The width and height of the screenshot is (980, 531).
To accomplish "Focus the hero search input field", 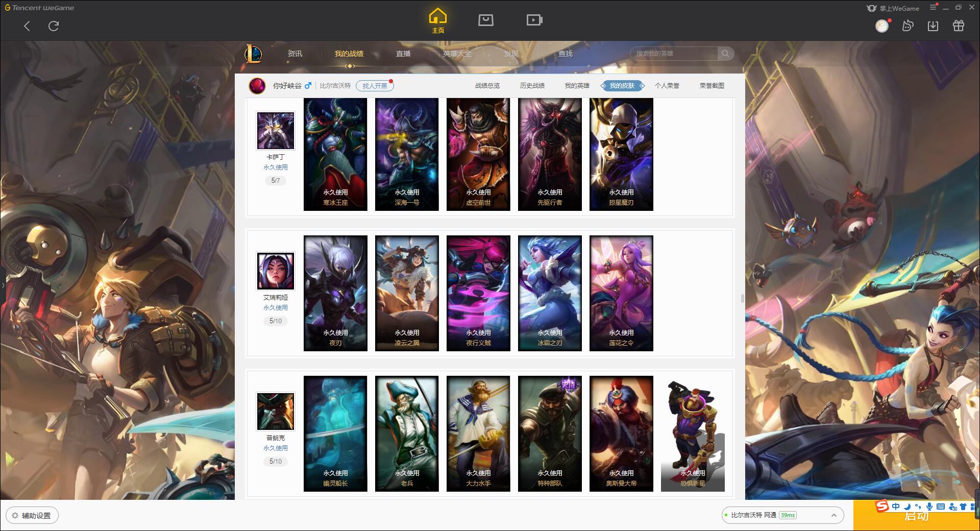I will click(674, 54).
